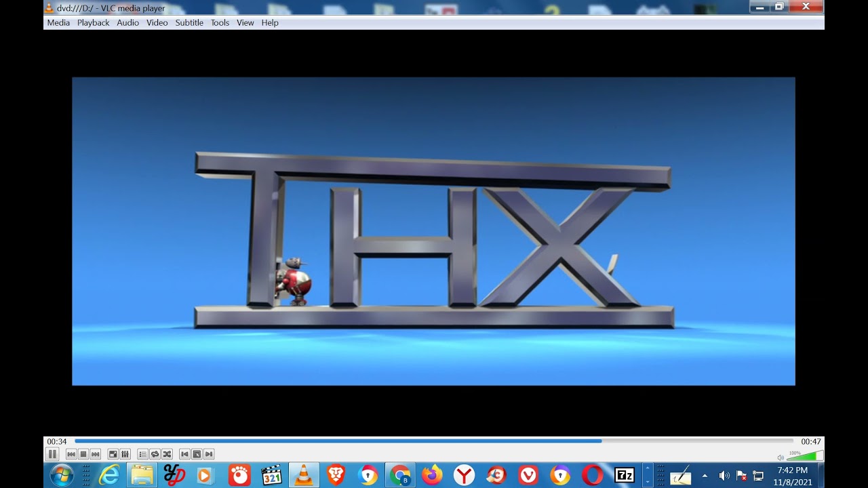Open tablet input panel pen icon
The width and height of the screenshot is (868, 488).
pos(680,476)
